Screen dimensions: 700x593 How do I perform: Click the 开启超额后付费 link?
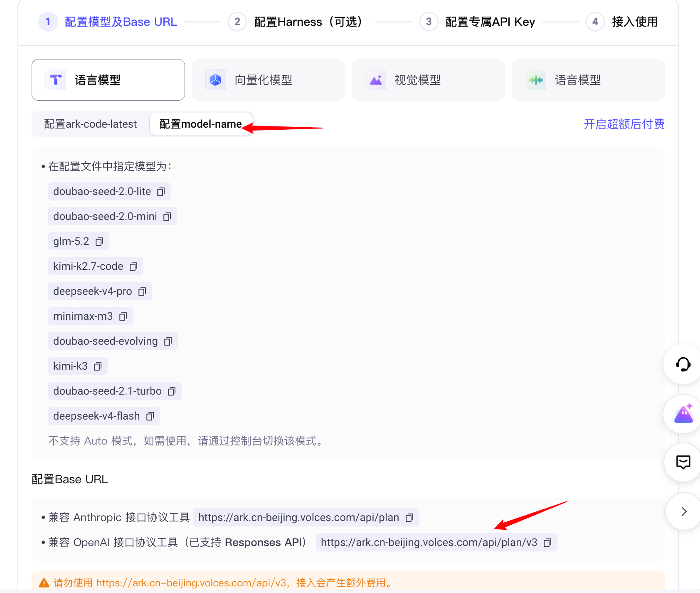coord(624,124)
